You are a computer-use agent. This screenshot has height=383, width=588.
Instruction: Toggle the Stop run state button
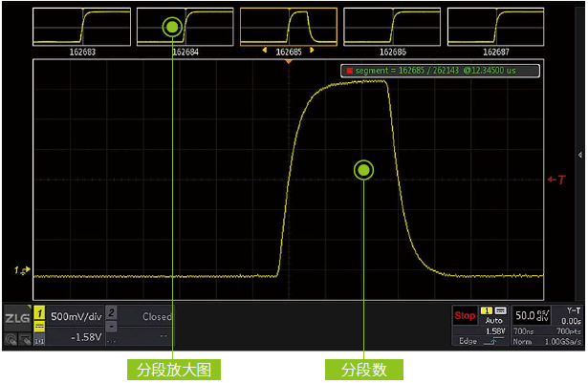pos(465,315)
